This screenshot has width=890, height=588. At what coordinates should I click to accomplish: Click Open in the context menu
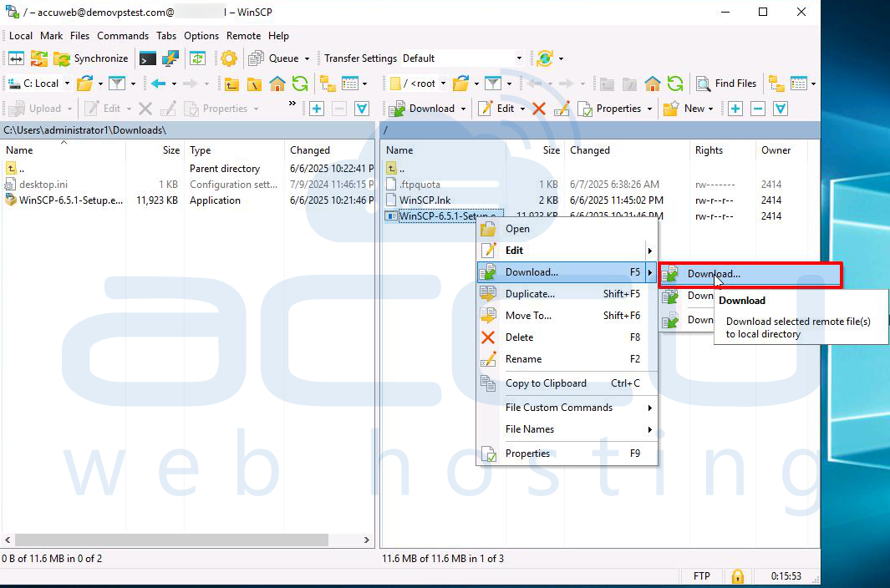tap(567, 229)
